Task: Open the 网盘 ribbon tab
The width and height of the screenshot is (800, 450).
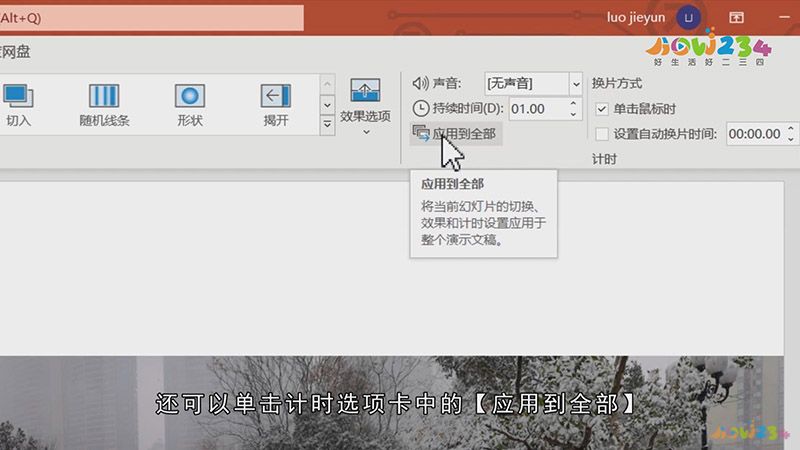Action: [15, 52]
